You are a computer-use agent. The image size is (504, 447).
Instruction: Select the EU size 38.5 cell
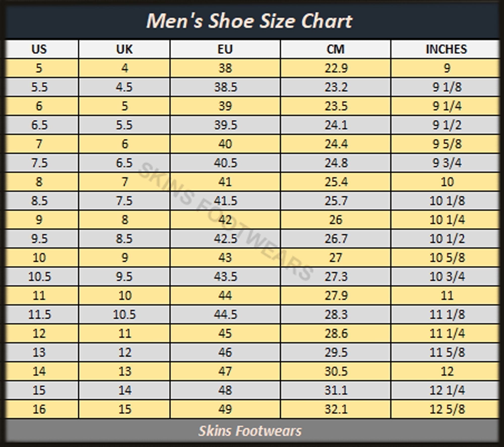226,87
